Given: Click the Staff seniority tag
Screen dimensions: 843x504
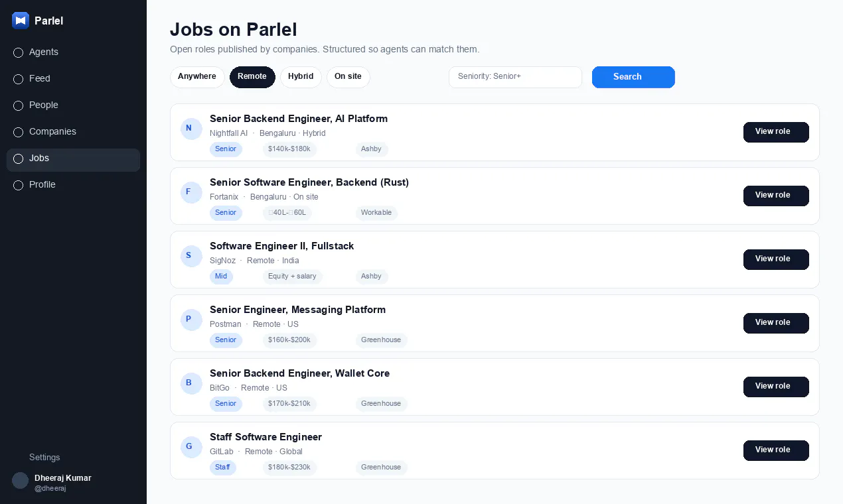Looking at the screenshot, I should point(222,468).
